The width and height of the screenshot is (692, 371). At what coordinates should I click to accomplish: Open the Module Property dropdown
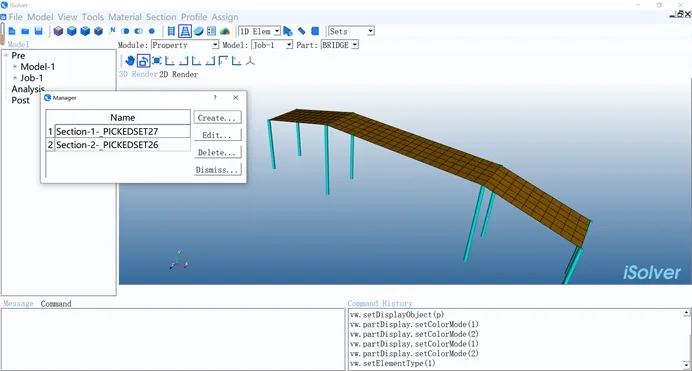tap(185, 45)
